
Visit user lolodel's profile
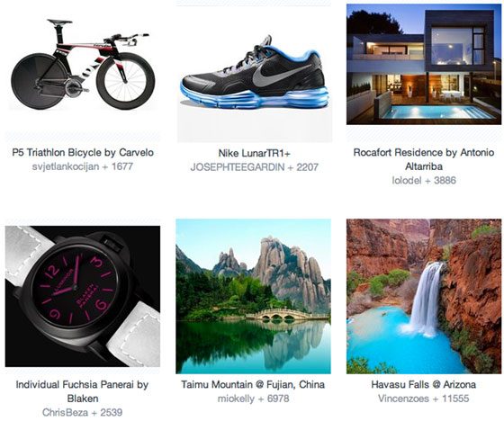[407, 180]
